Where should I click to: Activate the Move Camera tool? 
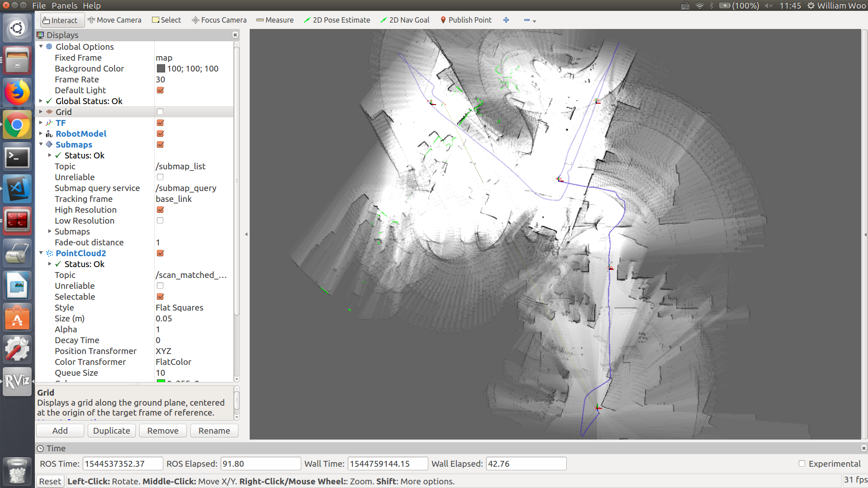tap(114, 20)
